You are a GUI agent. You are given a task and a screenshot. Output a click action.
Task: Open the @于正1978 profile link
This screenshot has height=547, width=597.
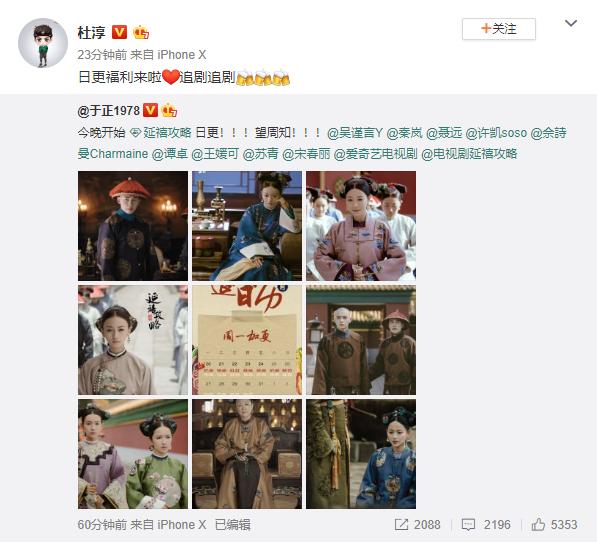tap(109, 111)
